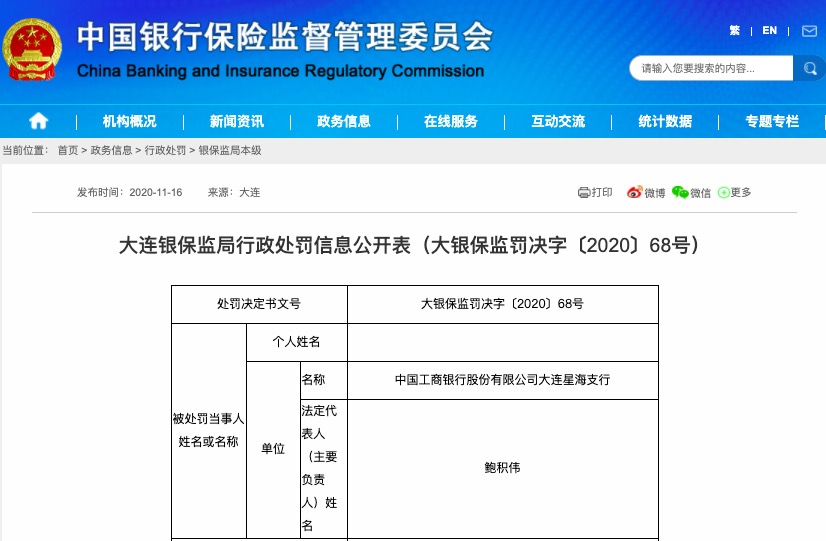Open the 新闻资讯 menu
The image size is (826, 541).
237,122
